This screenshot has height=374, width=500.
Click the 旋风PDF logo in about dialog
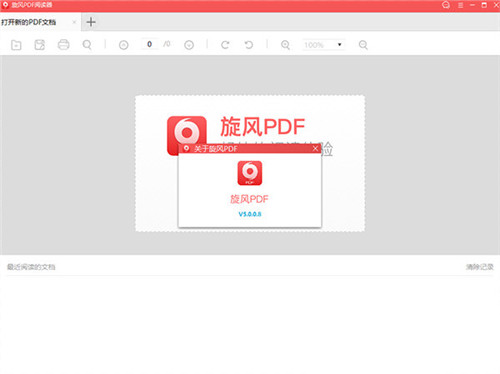(x=250, y=173)
